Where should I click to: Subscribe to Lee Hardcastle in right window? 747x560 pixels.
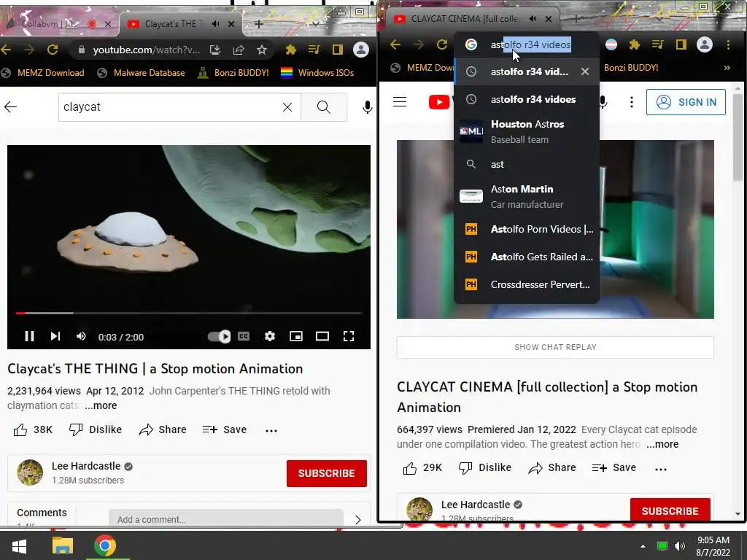click(x=670, y=510)
